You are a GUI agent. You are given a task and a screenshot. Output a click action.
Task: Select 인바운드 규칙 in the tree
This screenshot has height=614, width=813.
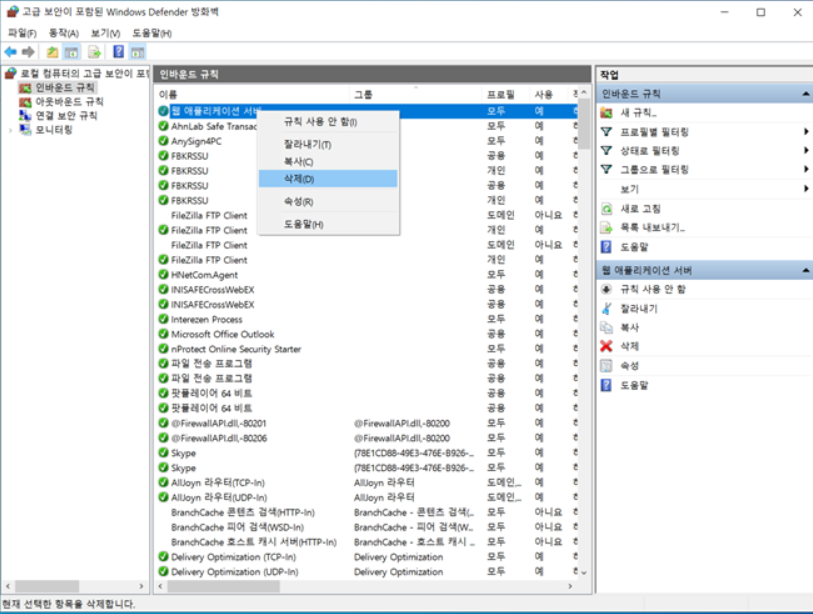click(x=65, y=88)
